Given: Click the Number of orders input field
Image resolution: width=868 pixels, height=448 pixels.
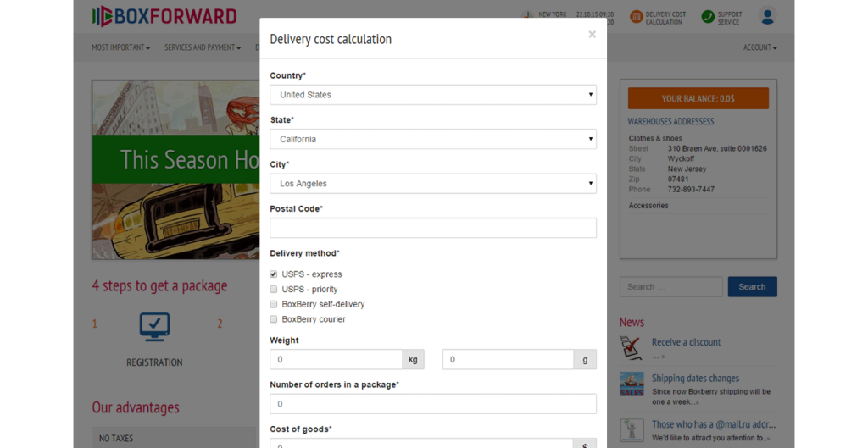Looking at the screenshot, I should tap(433, 404).
